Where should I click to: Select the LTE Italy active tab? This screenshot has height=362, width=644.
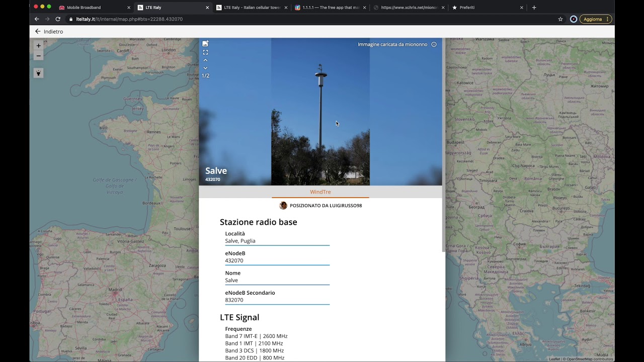[x=173, y=8]
